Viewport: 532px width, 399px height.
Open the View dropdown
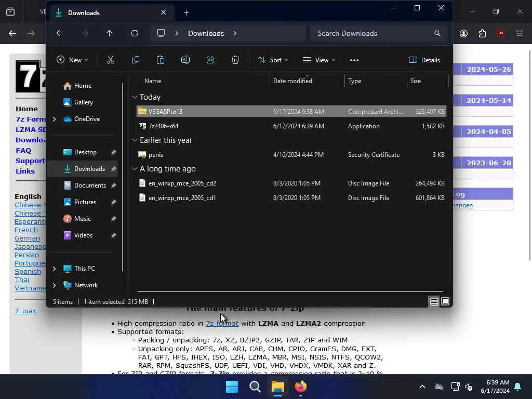pyautogui.click(x=319, y=60)
